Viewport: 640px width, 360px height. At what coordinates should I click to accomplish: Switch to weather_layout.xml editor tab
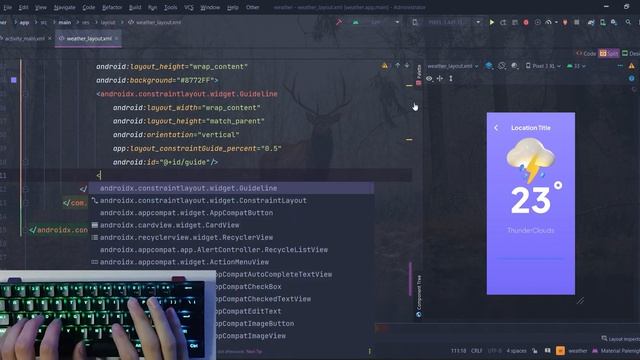[x=89, y=38]
